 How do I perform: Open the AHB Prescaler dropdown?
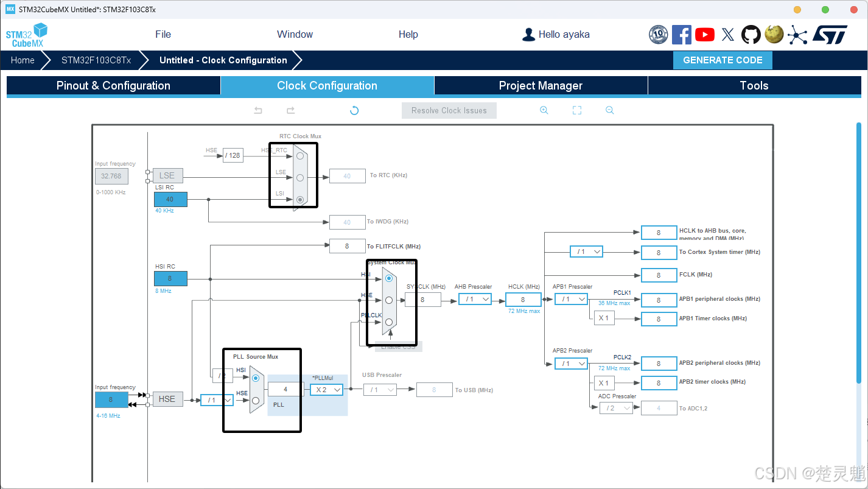pyautogui.click(x=475, y=299)
